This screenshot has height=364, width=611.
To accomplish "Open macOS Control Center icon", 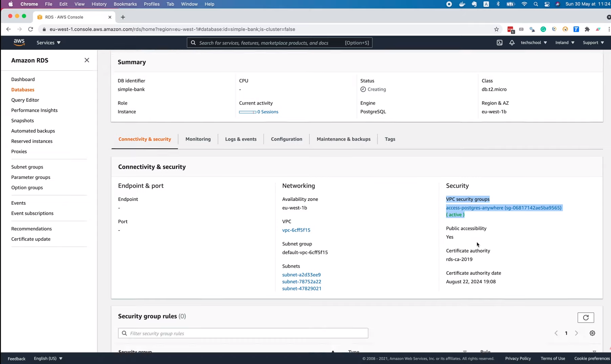I will (x=547, y=4).
